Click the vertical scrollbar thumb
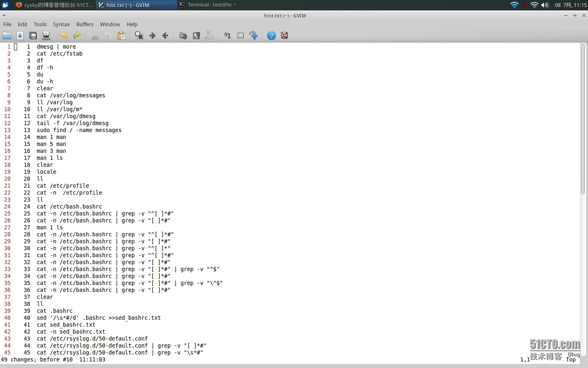 coord(583,119)
